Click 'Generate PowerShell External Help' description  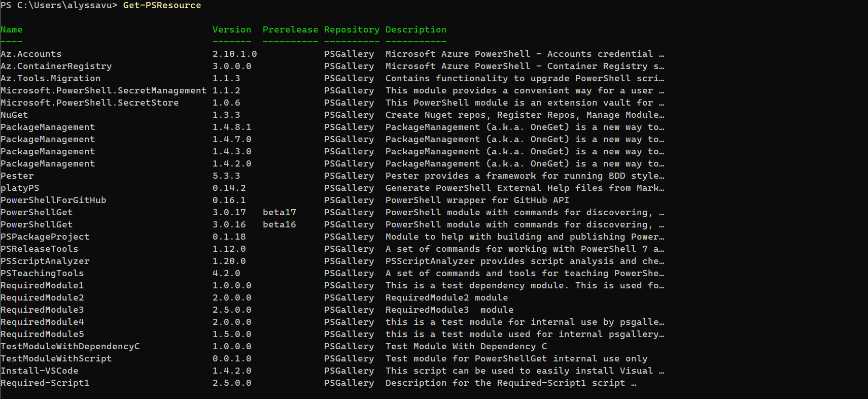525,188
